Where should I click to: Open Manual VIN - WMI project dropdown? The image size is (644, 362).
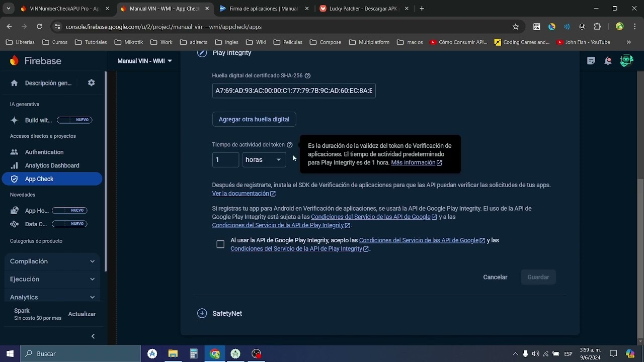[x=144, y=61]
